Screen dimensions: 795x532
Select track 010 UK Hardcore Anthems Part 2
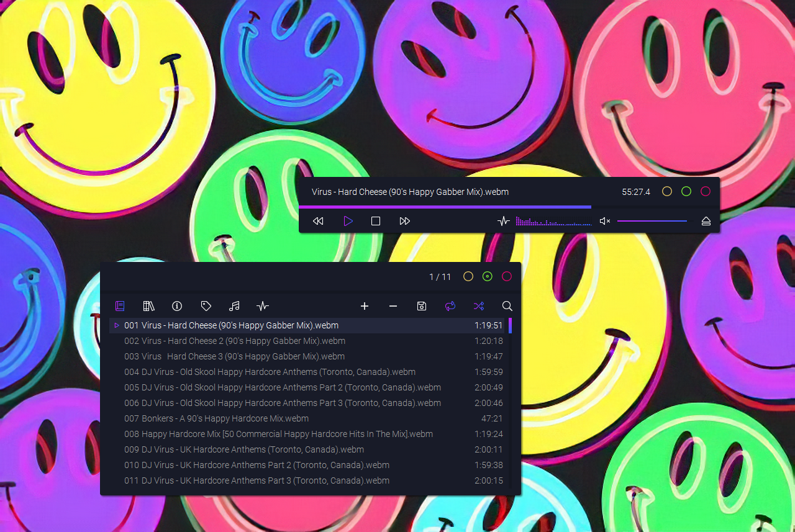click(x=308, y=465)
